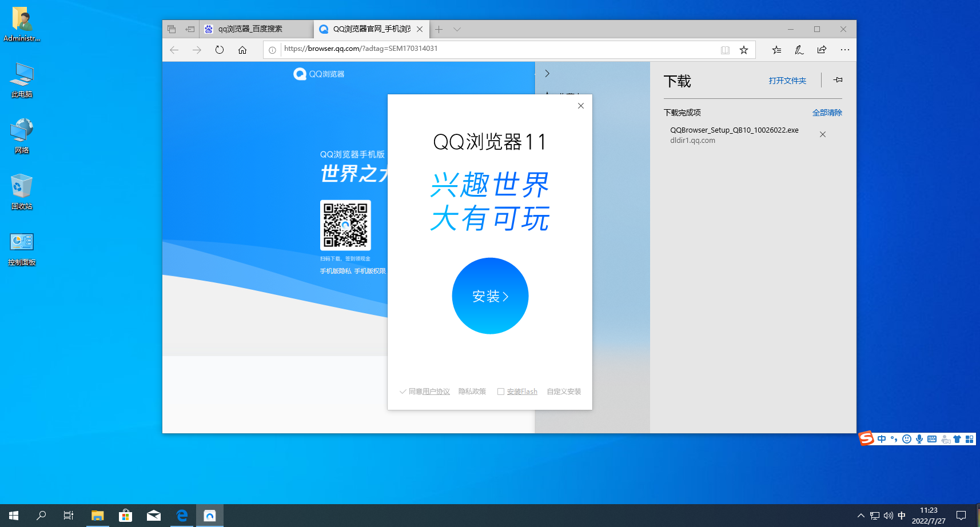Open File Explorer from the taskbar
The height and width of the screenshot is (527, 980).
[x=97, y=516]
